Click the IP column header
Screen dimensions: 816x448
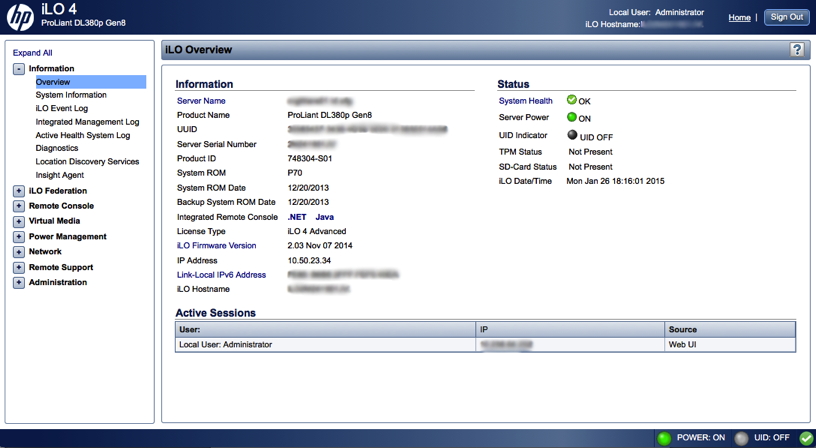tap(570, 329)
